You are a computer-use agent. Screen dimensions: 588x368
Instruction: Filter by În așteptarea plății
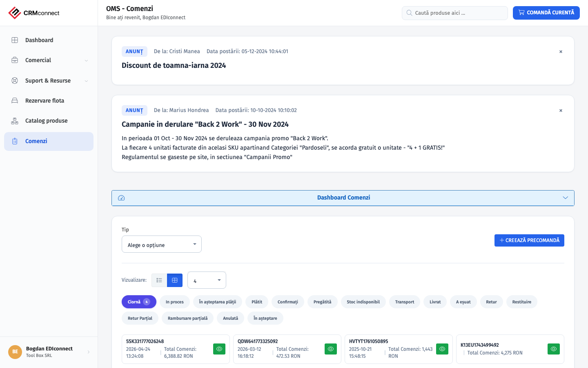coord(218,302)
